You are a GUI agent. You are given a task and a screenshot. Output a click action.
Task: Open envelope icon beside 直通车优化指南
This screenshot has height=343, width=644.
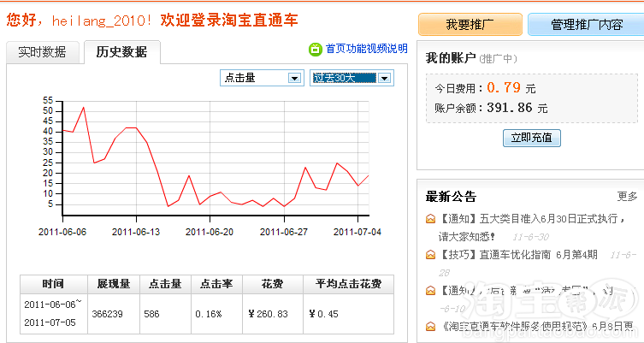[x=430, y=255]
